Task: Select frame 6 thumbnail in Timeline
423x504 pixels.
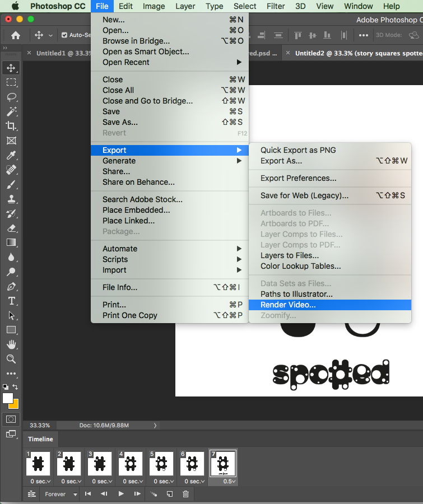Action: [192, 463]
